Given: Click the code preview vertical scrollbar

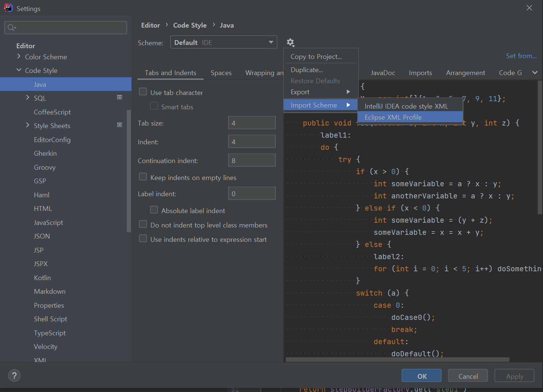Looking at the screenshot, I should point(540,147).
